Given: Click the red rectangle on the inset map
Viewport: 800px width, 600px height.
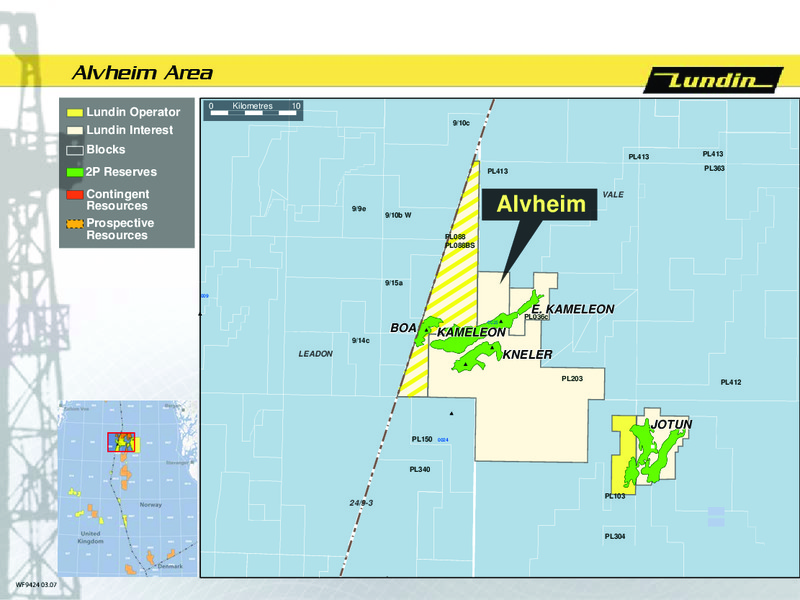Looking at the screenshot, I should point(121,442).
